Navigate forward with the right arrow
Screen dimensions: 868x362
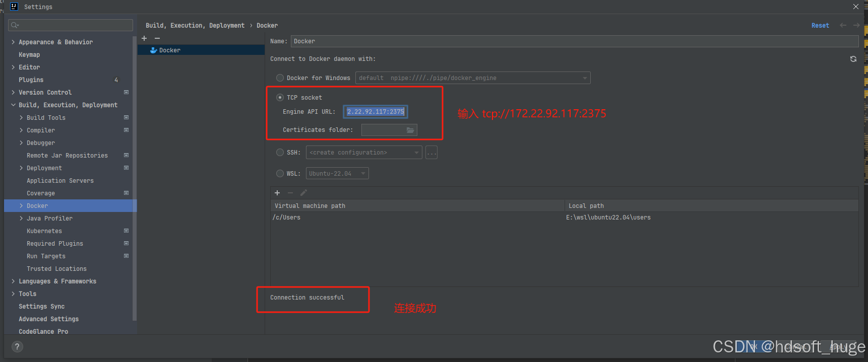tap(856, 25)
